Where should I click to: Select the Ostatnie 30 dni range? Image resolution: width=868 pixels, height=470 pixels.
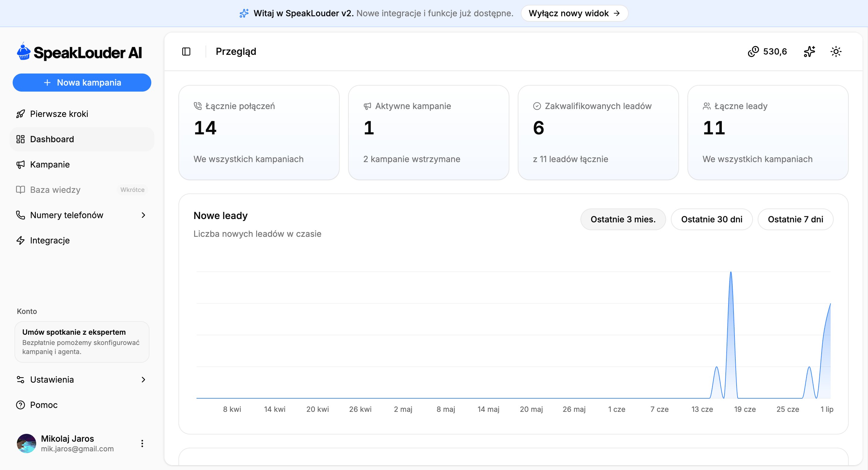(x=712, y=219)
